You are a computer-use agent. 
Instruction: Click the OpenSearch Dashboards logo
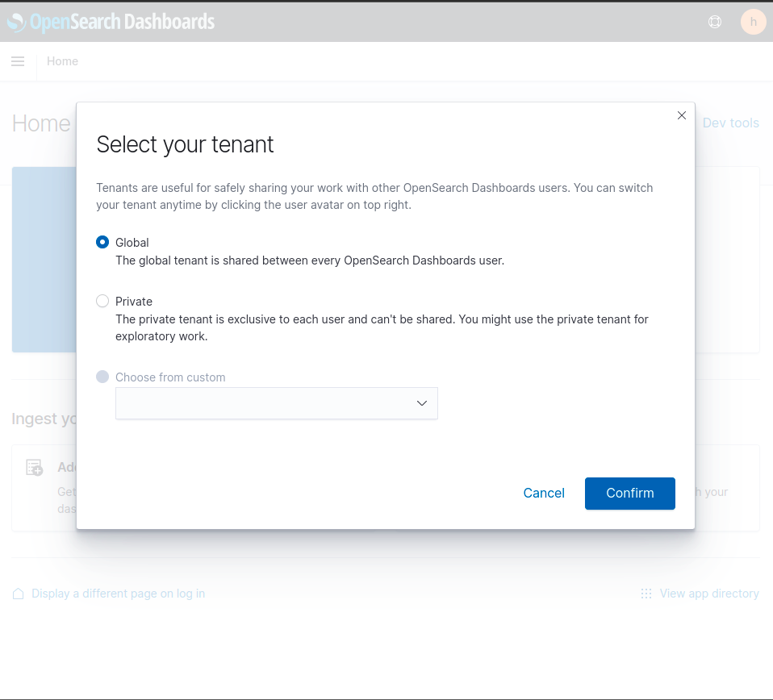[x=111, y=22]
